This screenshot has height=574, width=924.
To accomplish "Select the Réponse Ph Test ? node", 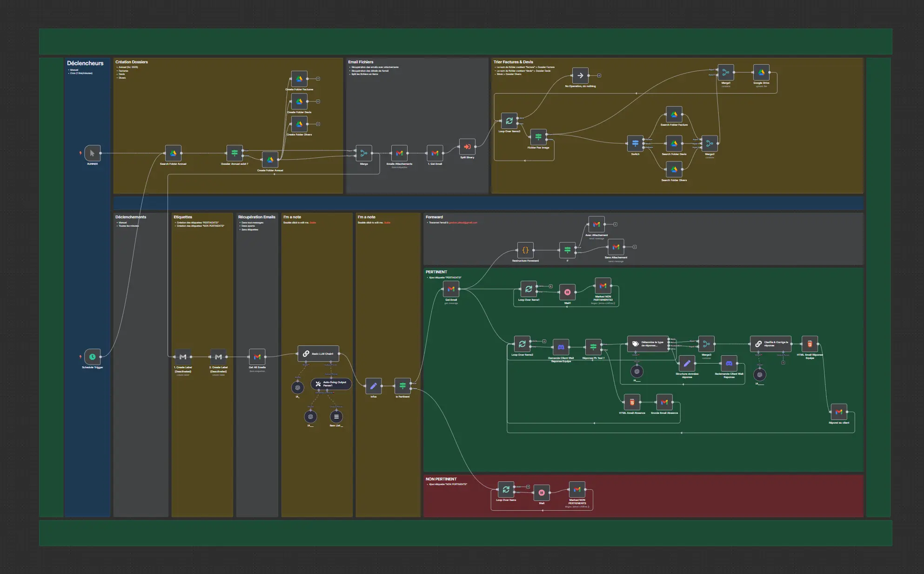I will 593,347.
